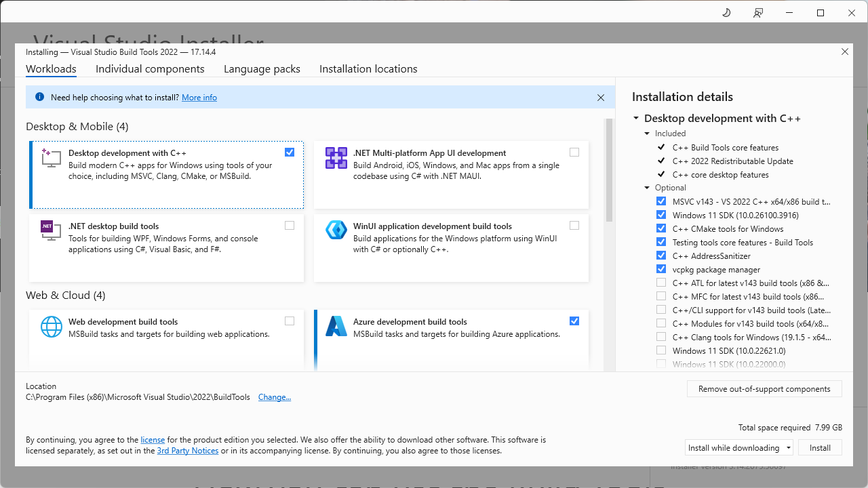
Task: Click the feedback icon in the title bar
Action: point(757,12)
